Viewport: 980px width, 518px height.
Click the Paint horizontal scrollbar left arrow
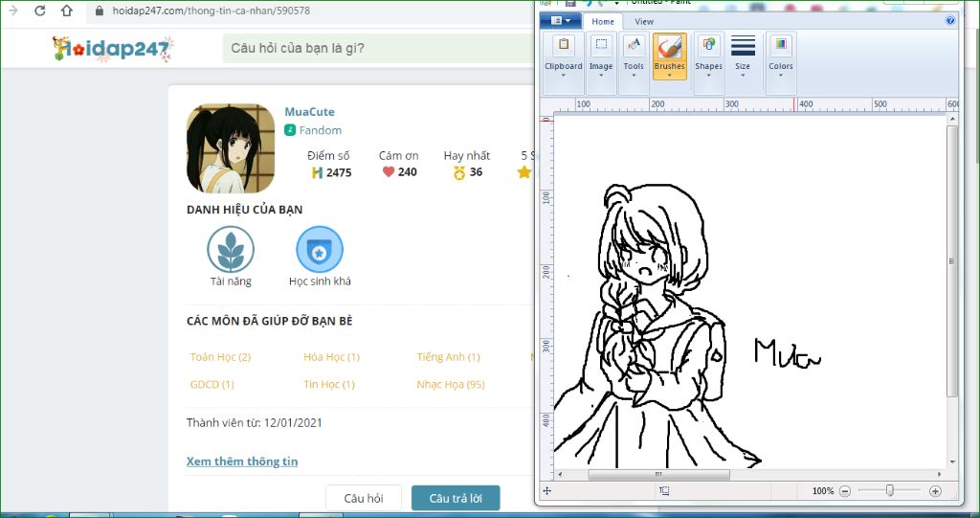pyautogui.click(x=559, y=475)
